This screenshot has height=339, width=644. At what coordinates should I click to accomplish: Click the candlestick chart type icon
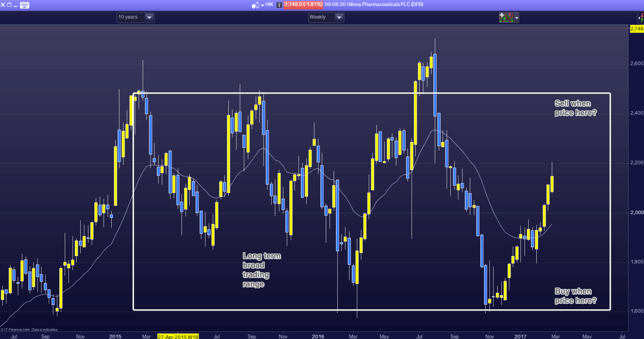pos(255,5)
